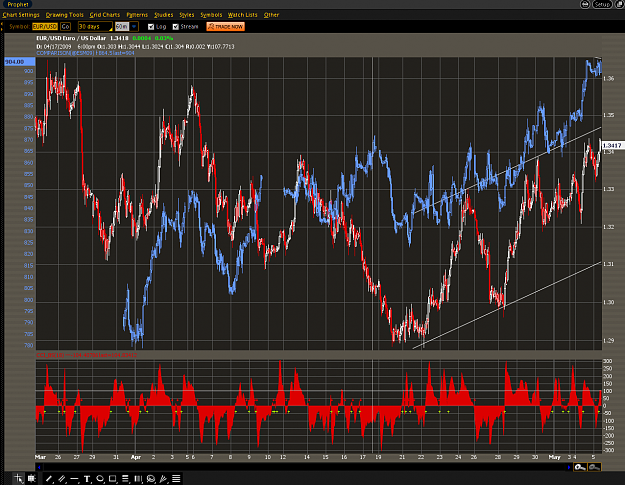Open the Other menu

click(x=271, y=15)
